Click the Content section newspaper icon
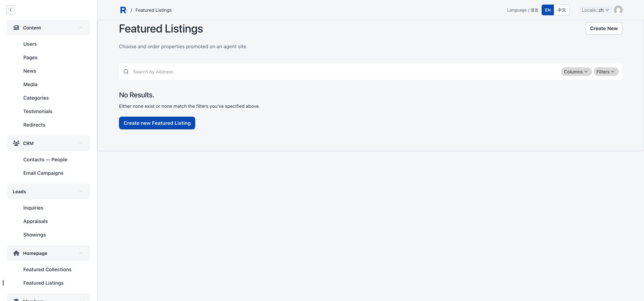 [16, 28]
